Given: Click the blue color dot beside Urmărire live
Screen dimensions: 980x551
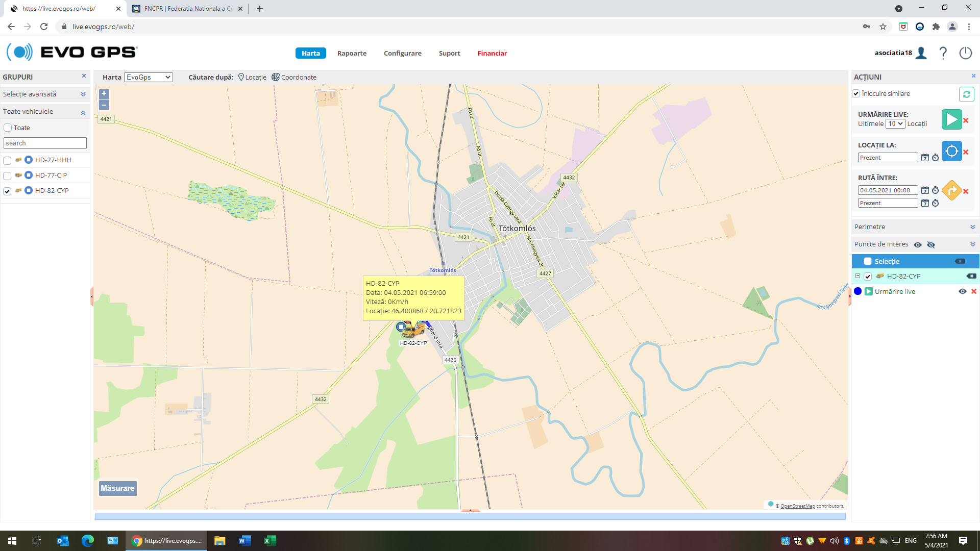Looking at the screenshot, I should click(x=858, y=291).
